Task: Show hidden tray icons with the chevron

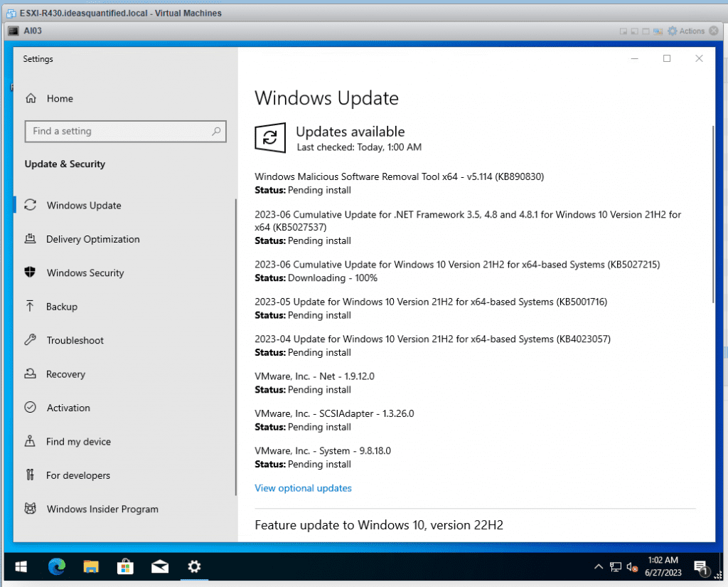Action: point(599,567)
